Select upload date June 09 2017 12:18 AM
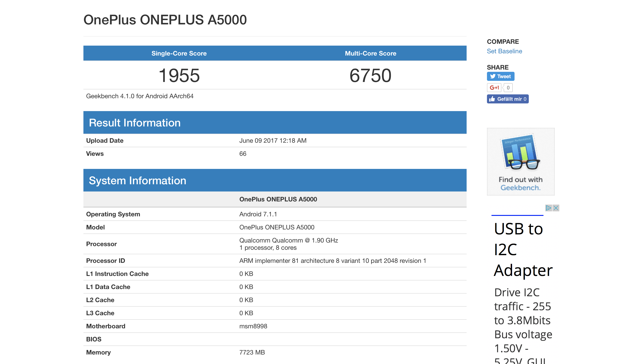The image size is (633, 364). coord(273,140)
